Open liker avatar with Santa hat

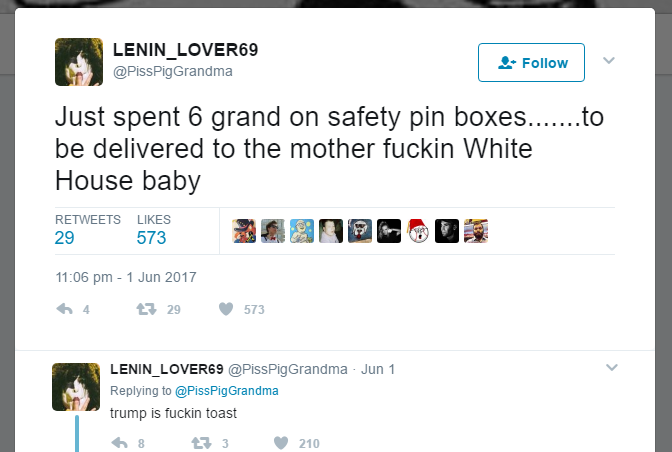coord(418,231)
